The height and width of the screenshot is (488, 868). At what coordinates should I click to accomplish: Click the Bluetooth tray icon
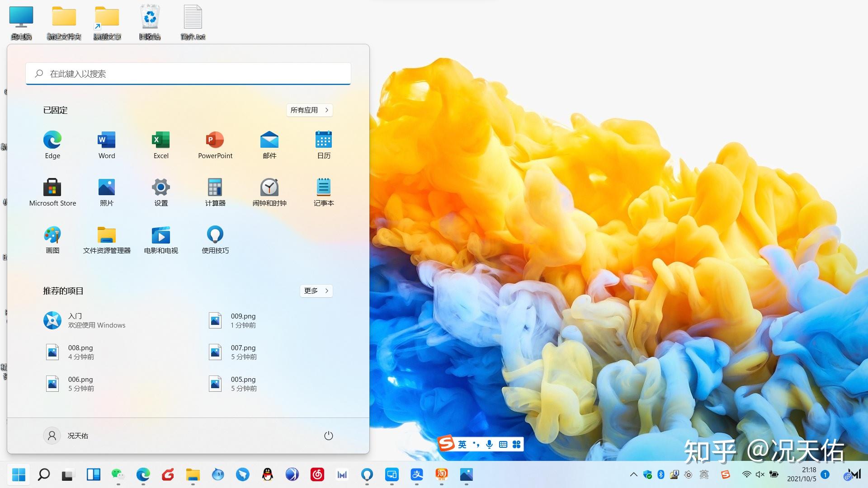click(661, 474)
